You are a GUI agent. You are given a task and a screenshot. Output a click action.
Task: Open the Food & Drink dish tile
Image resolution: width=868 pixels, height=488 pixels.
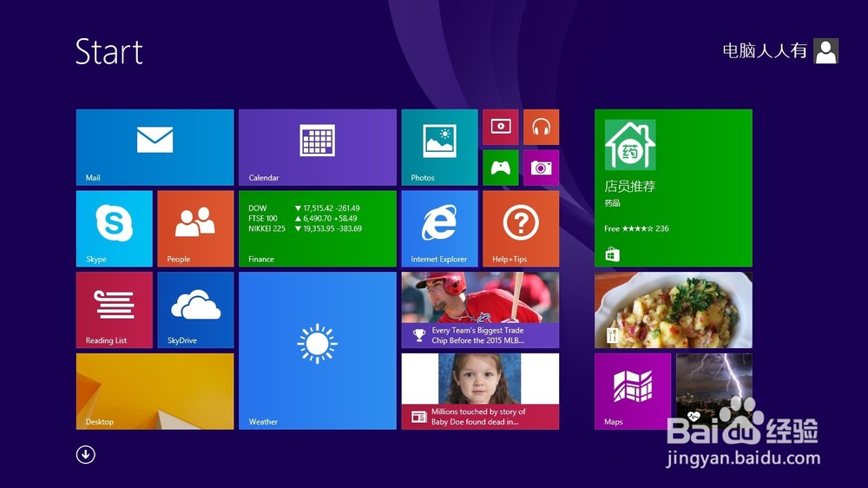[x=674, y=310]
